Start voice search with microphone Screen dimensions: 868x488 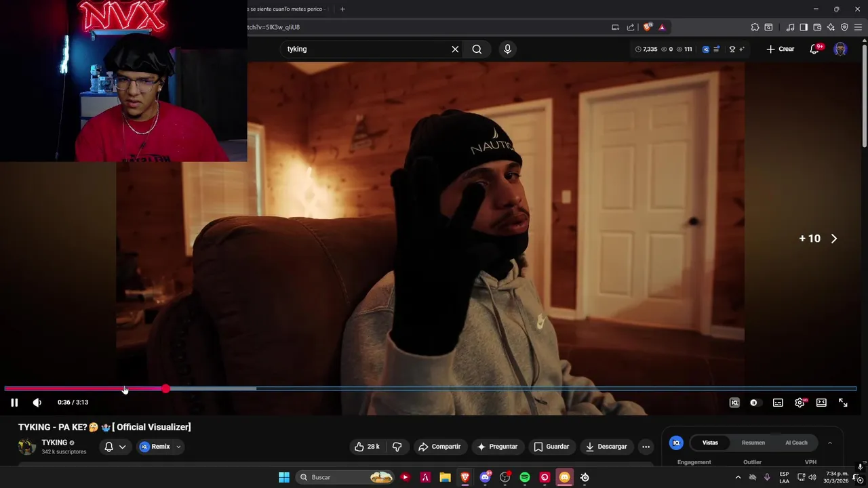pyautogui.click(x=507, y=49)
